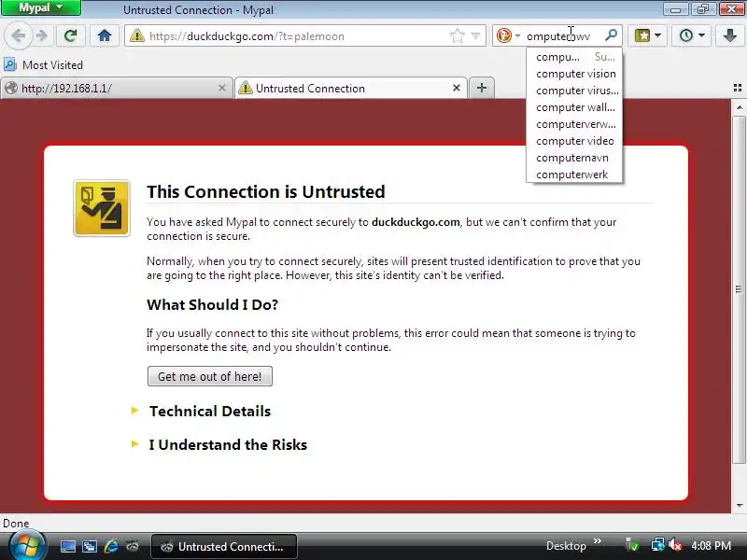Open the DuckDuckGo search engine selector

click(508, 35)
